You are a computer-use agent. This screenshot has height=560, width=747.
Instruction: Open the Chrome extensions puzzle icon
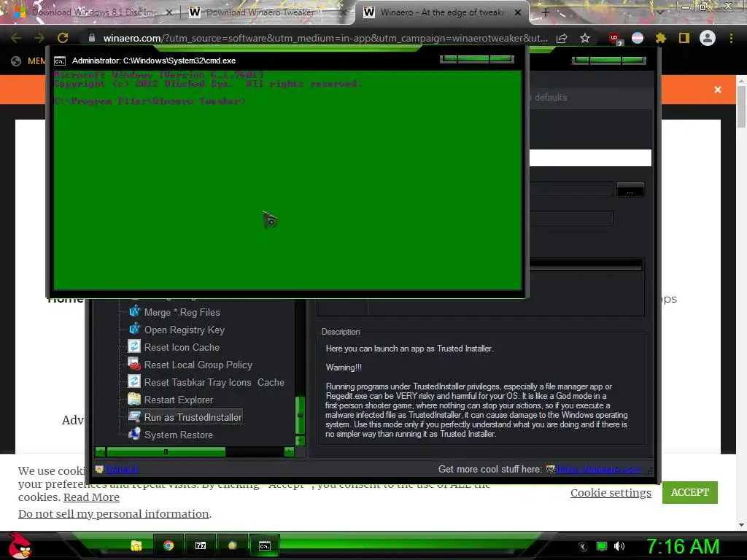point(660,38)
